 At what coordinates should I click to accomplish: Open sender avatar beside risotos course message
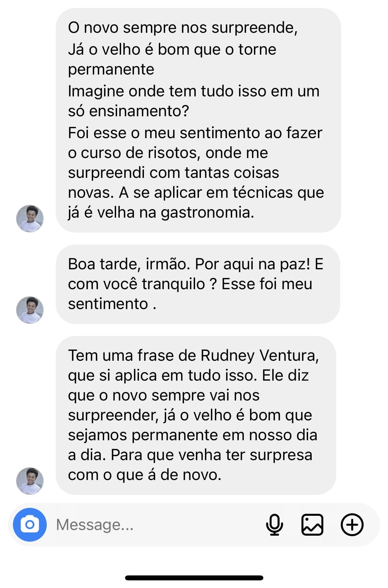click(x=30, y=218)
